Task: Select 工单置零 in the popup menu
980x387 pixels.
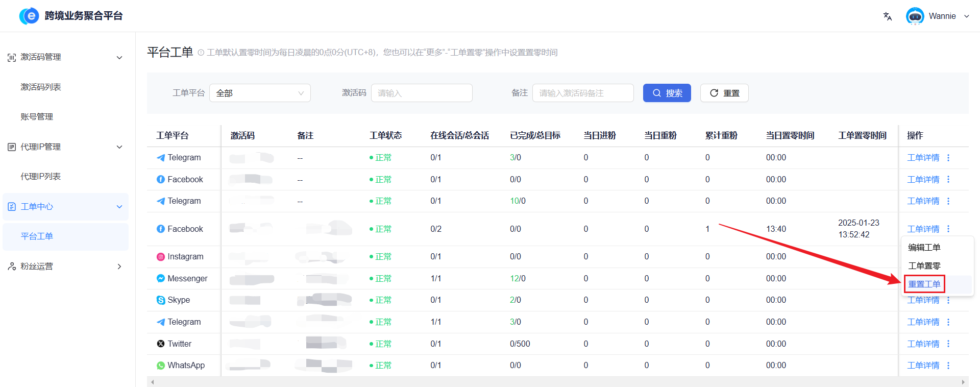Action: pos(924,265)
